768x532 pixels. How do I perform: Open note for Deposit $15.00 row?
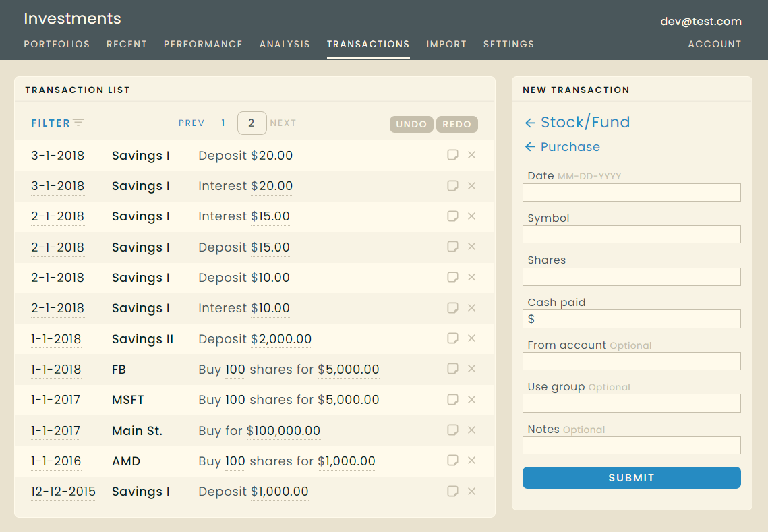click(x=452, y=246)
